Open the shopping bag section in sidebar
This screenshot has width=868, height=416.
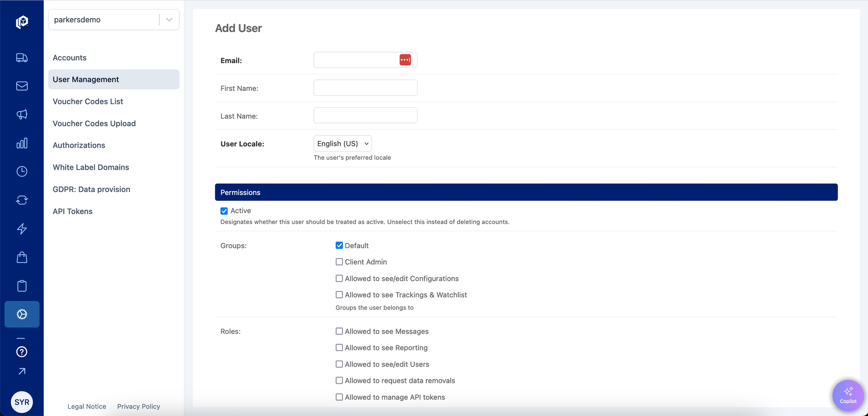tap(22, 257)
